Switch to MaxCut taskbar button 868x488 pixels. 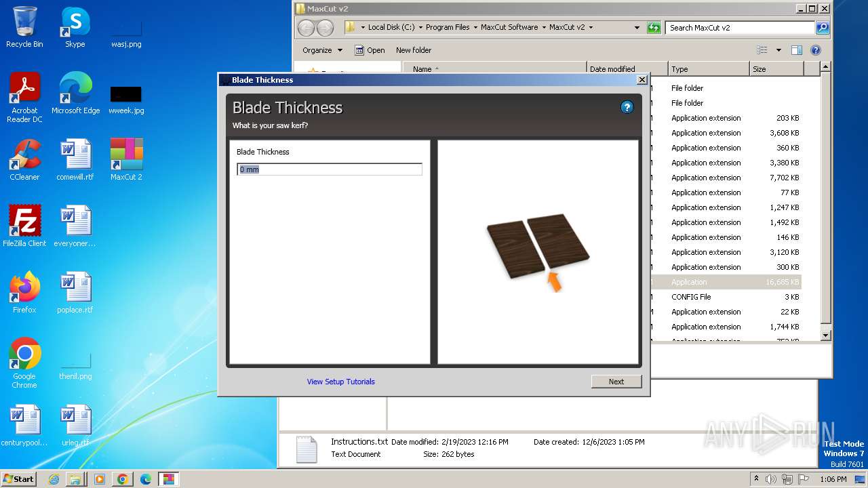coord(168,479)
